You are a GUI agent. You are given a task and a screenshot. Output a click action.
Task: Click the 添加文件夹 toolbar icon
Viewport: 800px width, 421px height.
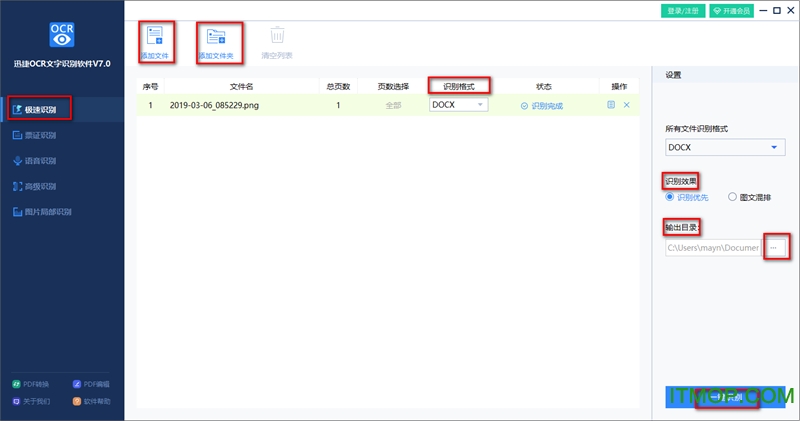216,37
